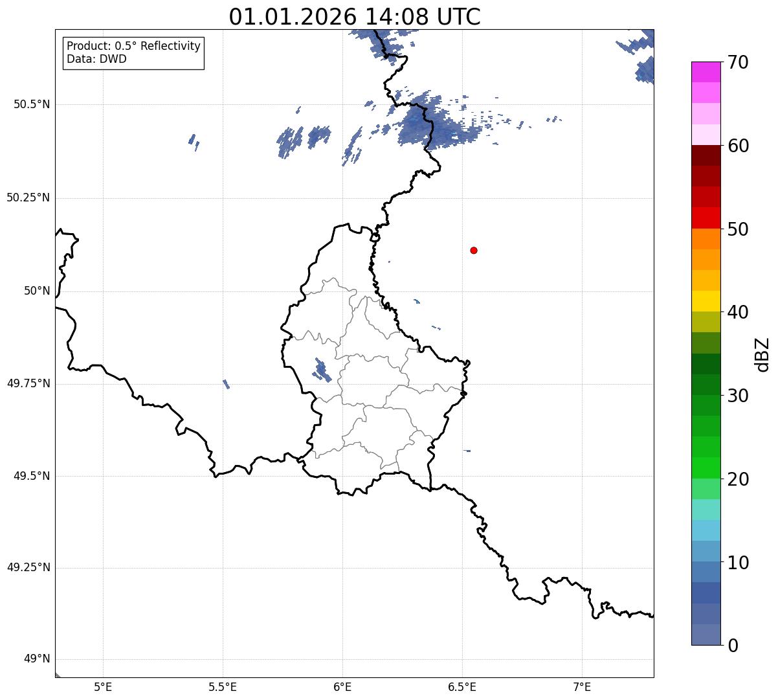Click the magenta top segment of the colorbar
The image size is (778, 700).
tap(706, 72)
